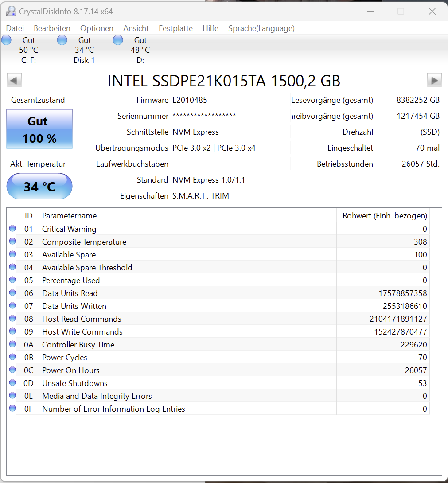Click the Lesevorgänge value 8382252 GB
Viewport: 448px width, 483px height.
click(409, 100)
